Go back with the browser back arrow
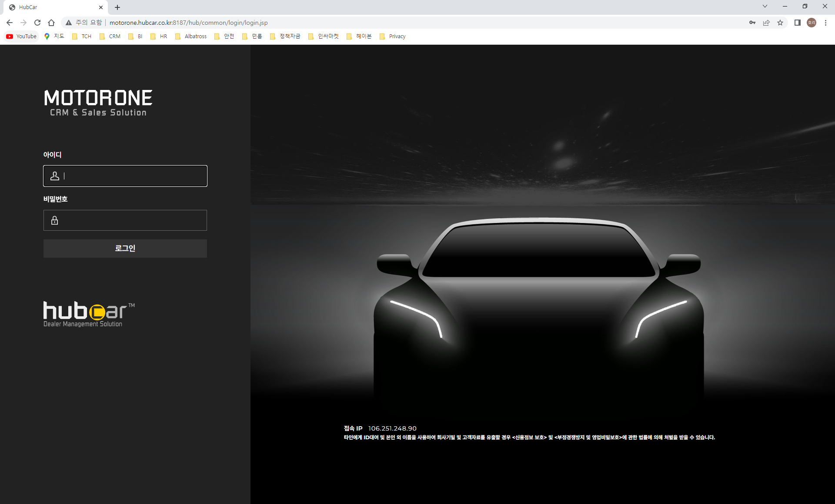 click(x=10, y=23)
